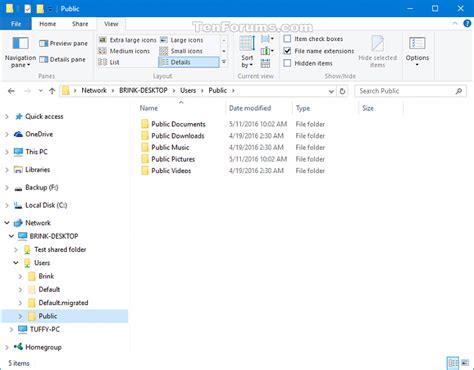This screenshot has height=370, width=474.
Task: Uncheck File name extensions
Action: [287, 51]
